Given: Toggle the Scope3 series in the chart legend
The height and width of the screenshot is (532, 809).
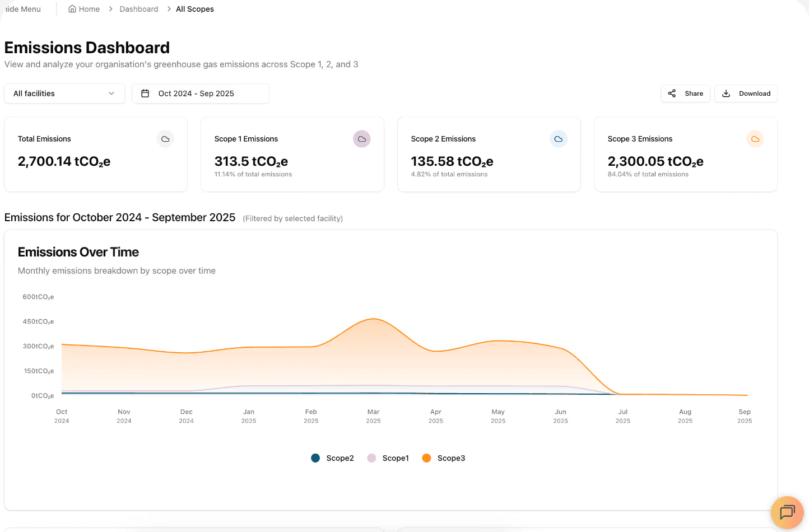Looking at the screenshot, I should click(x=443, y=458).
